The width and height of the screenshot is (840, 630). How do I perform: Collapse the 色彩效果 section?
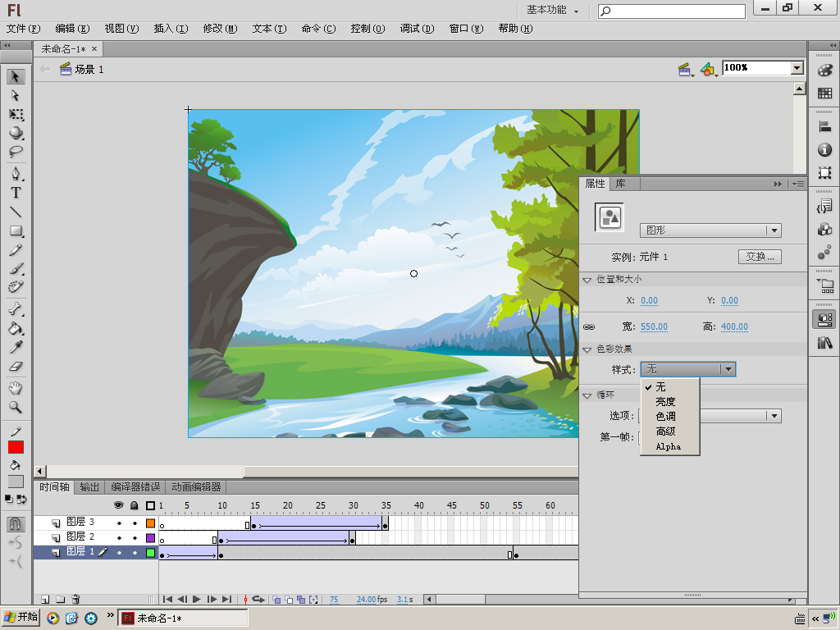click(587, 349)
